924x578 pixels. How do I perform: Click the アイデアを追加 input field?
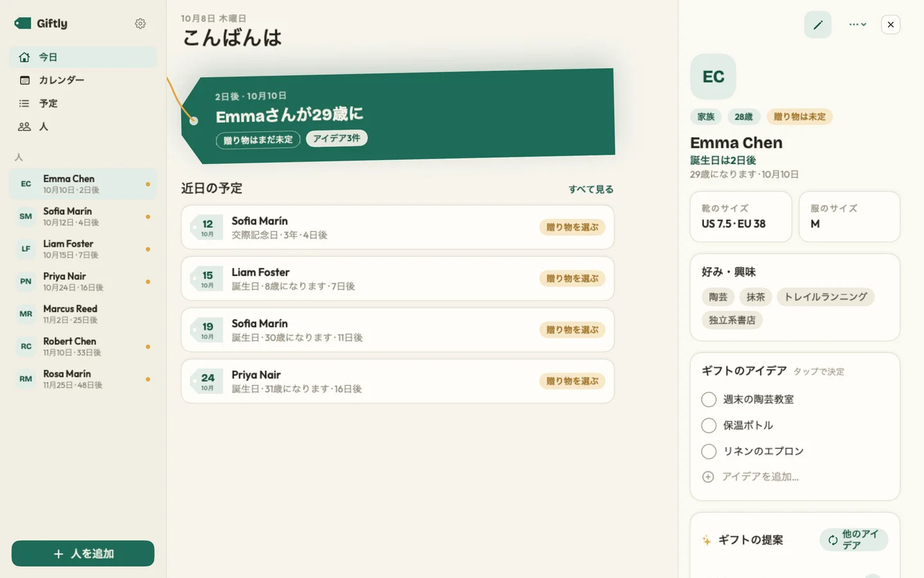pos(795,477)
